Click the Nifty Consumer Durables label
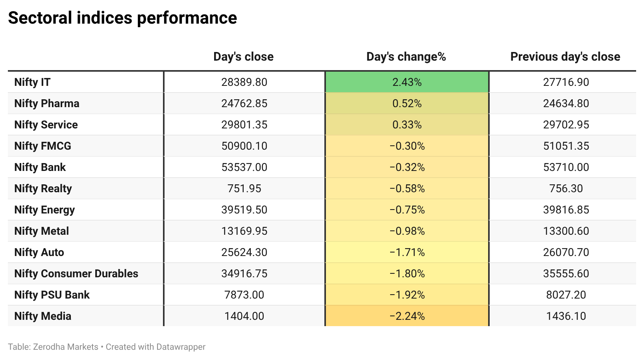 [76, 273]
